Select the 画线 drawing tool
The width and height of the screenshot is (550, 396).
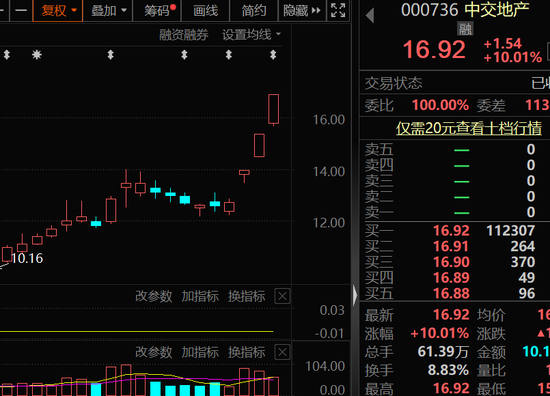click(x=205, y=11)
